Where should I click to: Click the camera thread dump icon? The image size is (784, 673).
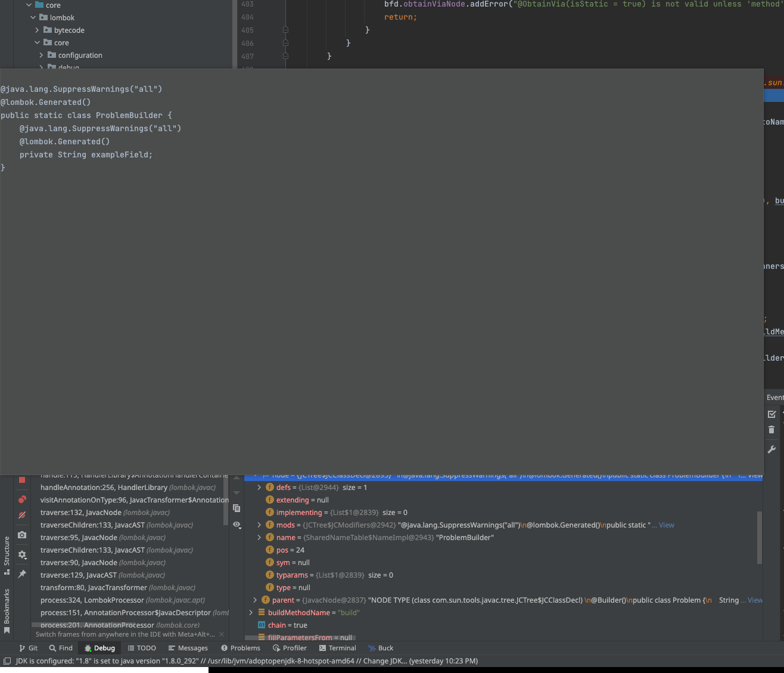22,535
